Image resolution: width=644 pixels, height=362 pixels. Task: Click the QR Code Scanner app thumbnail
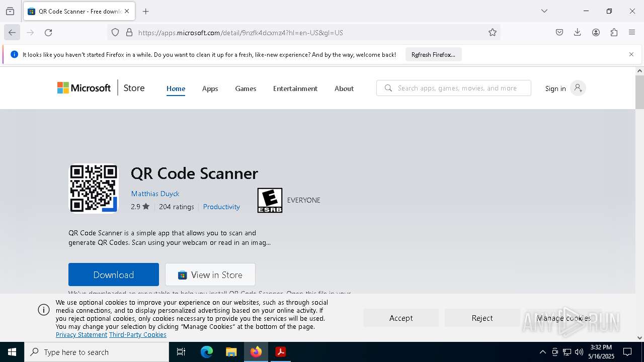94,188
